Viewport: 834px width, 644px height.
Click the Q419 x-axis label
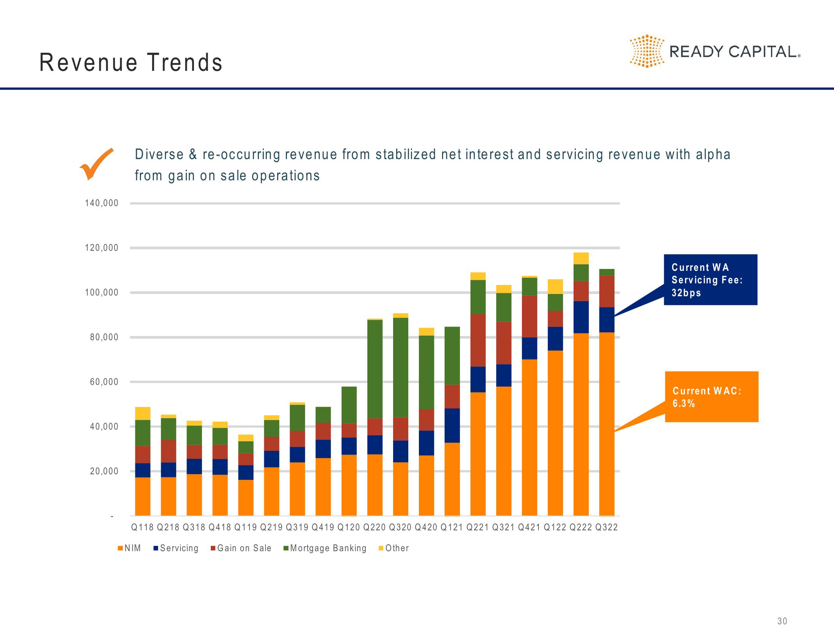click(323, 527)
